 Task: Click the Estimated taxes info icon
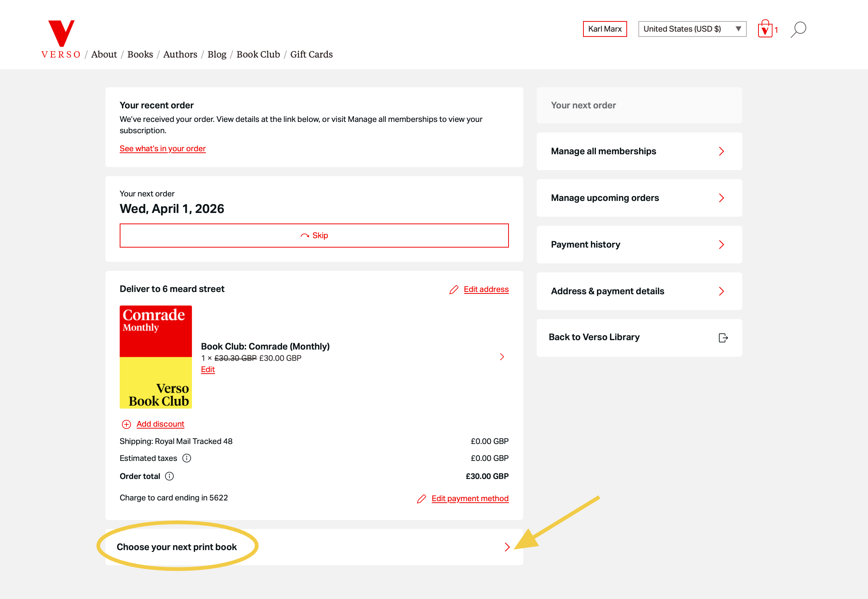click(x=187, y=458)
